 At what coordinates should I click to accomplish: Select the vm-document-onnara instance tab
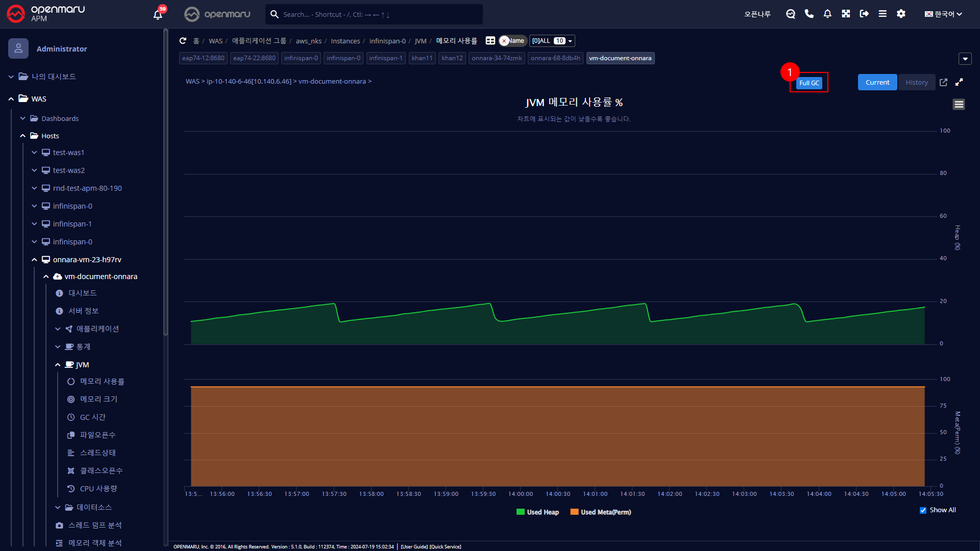620,58
